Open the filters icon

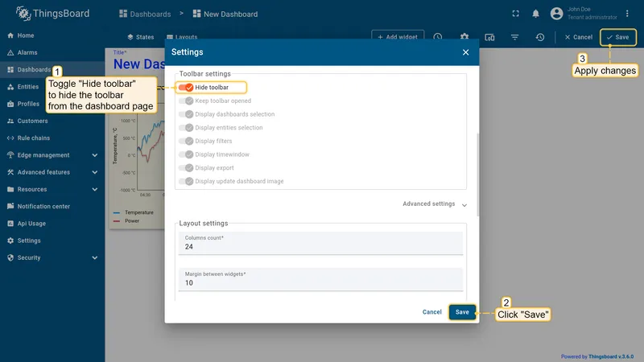pyautogui.click(x=514, y=37)
